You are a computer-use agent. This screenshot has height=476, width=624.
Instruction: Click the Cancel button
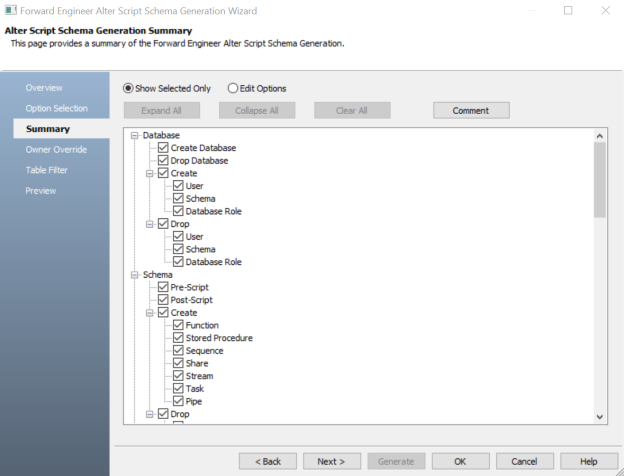525,461
